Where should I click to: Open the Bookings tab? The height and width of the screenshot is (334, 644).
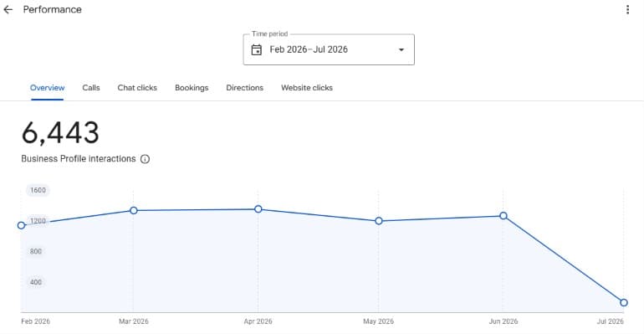192,88
